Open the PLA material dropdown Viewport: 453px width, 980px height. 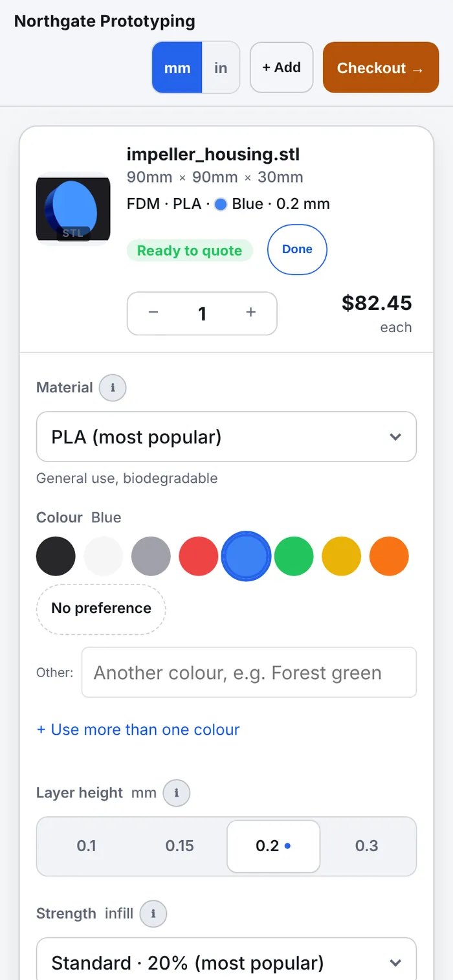(226, 437)
